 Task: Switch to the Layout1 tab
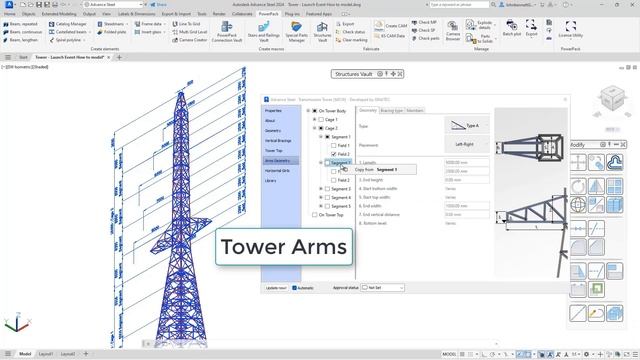tap(46, 354)
